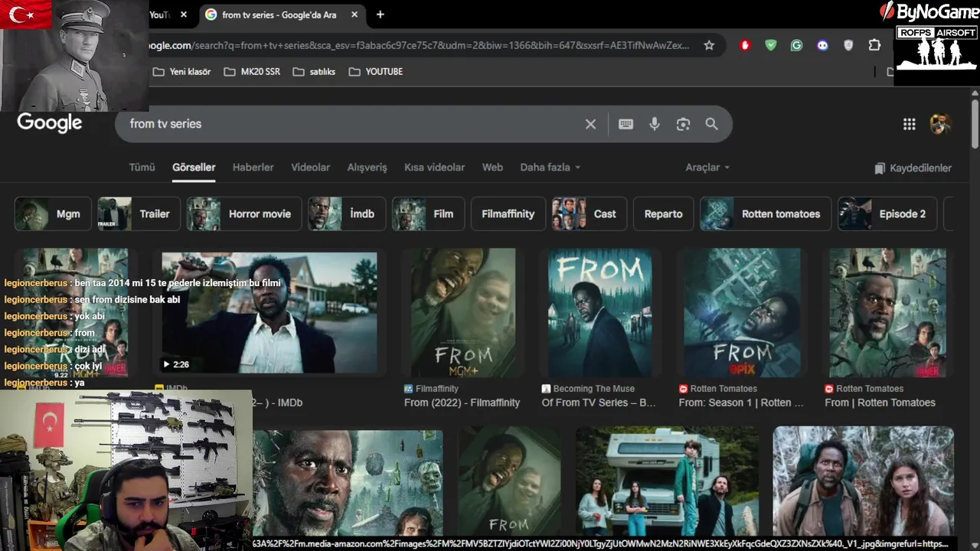Screen dimensions: 980x551
Task: Open the Alışveriş tab
Action: pyautogui.click(x=367, y=167)
